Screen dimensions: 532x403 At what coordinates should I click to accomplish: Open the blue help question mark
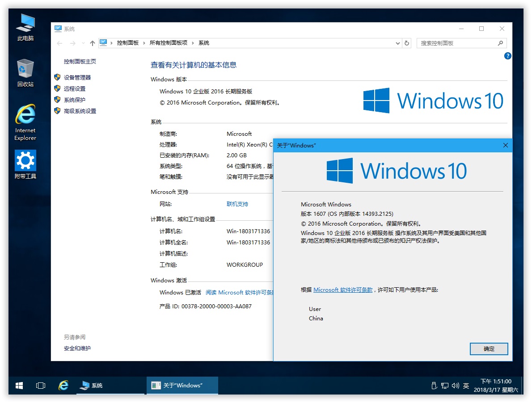507,56
